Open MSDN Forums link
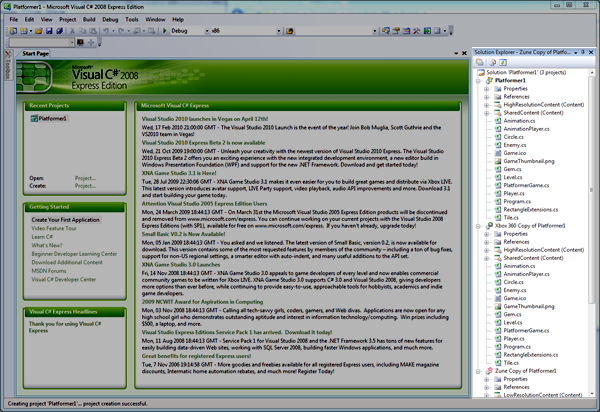The image size is (600, 412). point(49,271)
